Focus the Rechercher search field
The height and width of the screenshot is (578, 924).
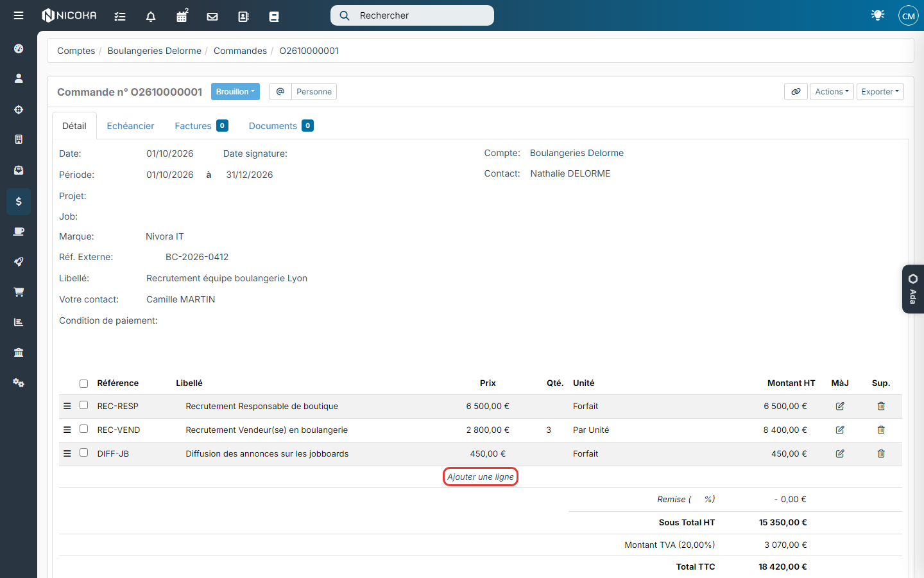pyautogui.click(x=412, y=15)
